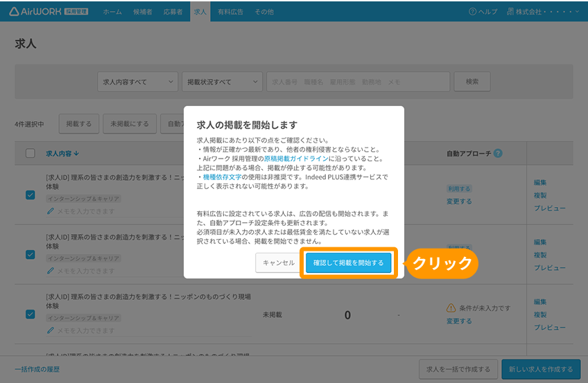
Task: Click プレビュー in the first job row
Action: pos(550,208)
